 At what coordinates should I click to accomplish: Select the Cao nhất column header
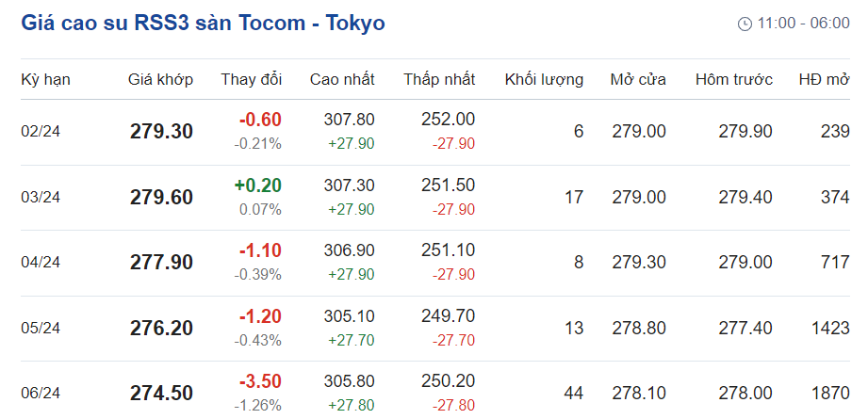click(342, 79)
